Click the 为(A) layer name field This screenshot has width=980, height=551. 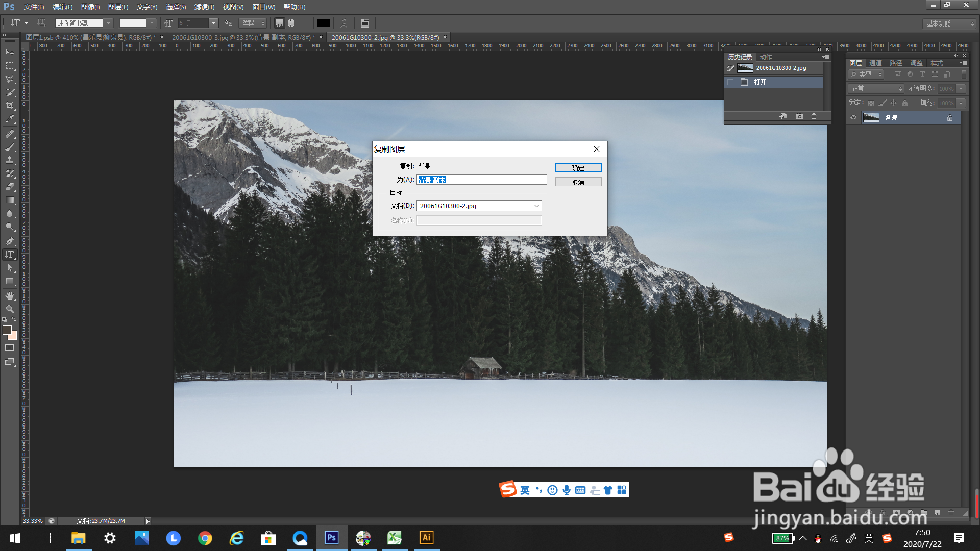481,180
